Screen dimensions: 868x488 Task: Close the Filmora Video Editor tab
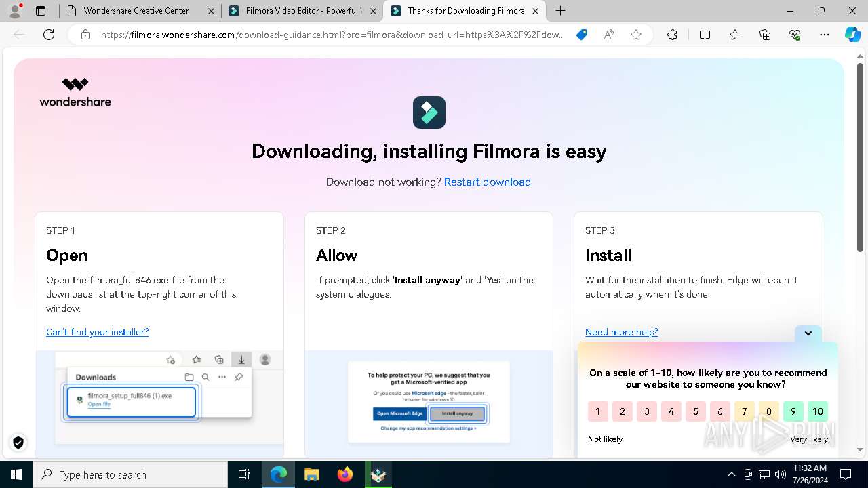(x=373, y=11)
